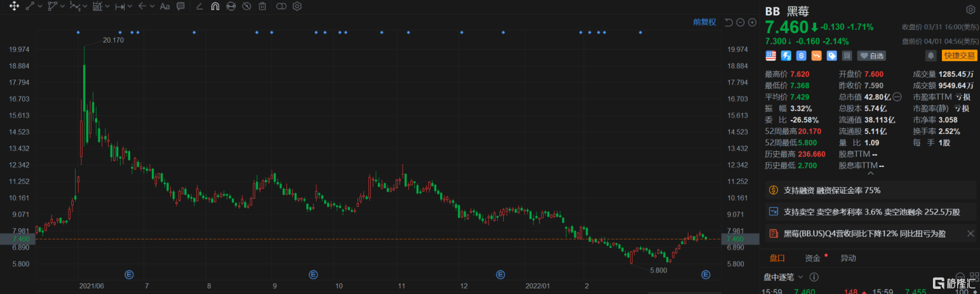This screenshot has width=980, height=294.
Task: Dismiss the 黑莓 Q4 news banner
Action: [x=970, y=234]
